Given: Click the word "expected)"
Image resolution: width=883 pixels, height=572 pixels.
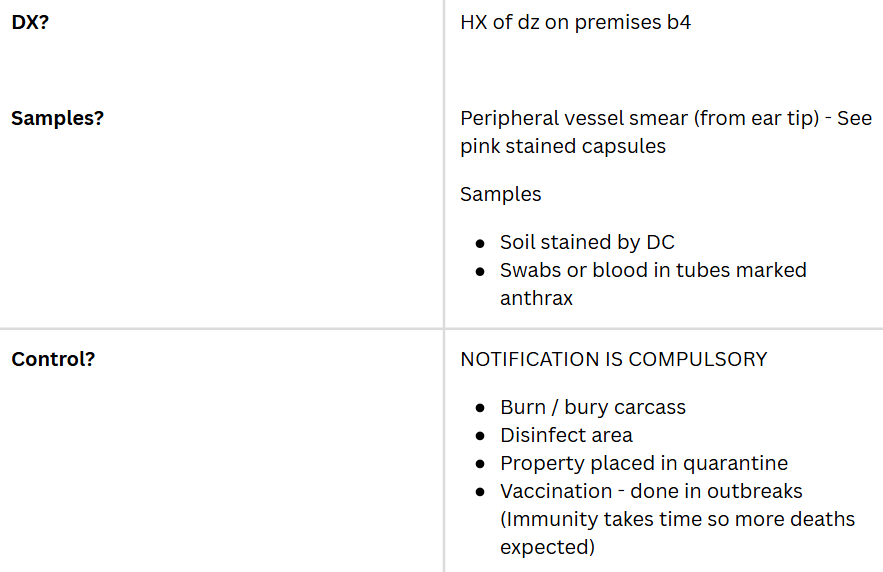Looking at the screenshot, I should 547,547.
